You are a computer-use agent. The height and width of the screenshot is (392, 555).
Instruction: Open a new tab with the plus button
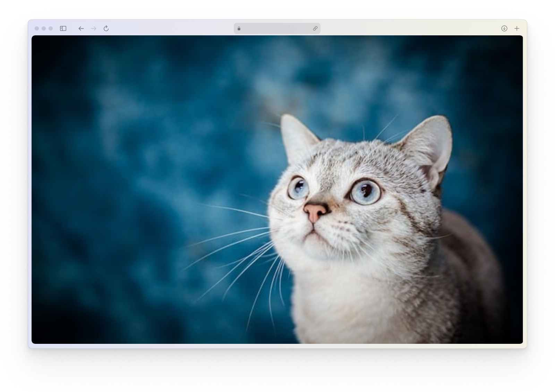pyautogui.click(x=517, y=29)
